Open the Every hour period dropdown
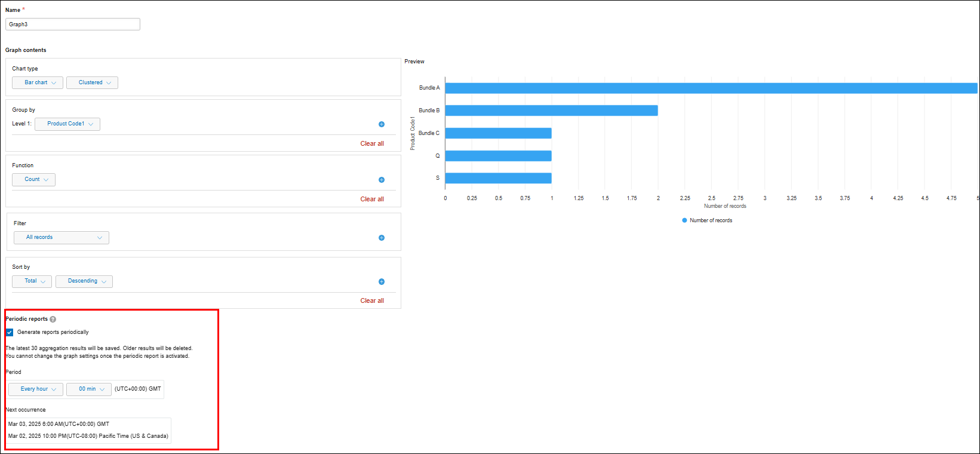The width and height of the screenshot is (980, 454). tap(36, 389)
